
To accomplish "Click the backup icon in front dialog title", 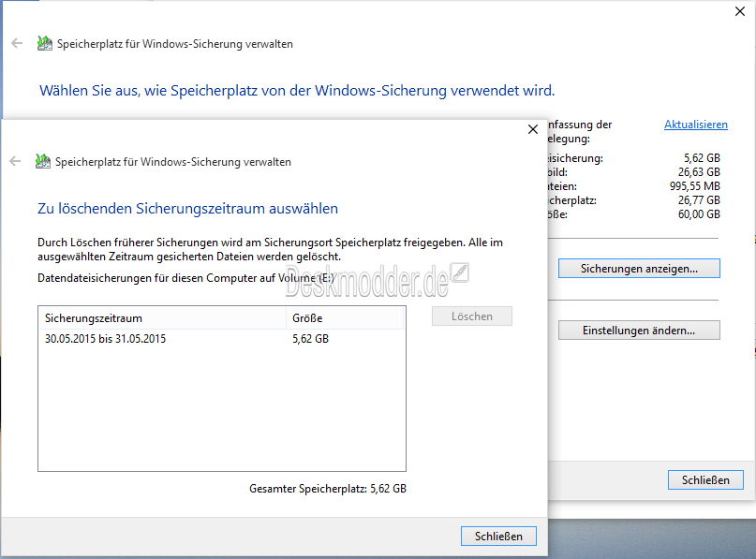I will tap(43, 161).
